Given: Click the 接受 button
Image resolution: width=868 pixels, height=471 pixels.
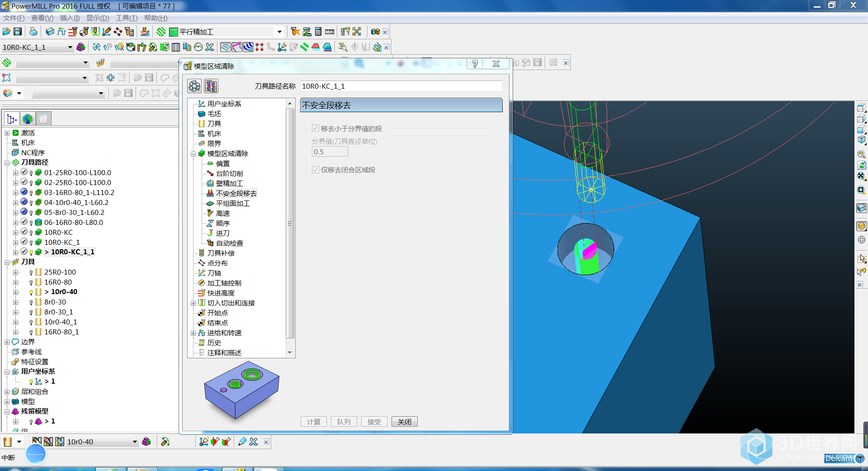Looking at the screenshot, I should [374, 422].
